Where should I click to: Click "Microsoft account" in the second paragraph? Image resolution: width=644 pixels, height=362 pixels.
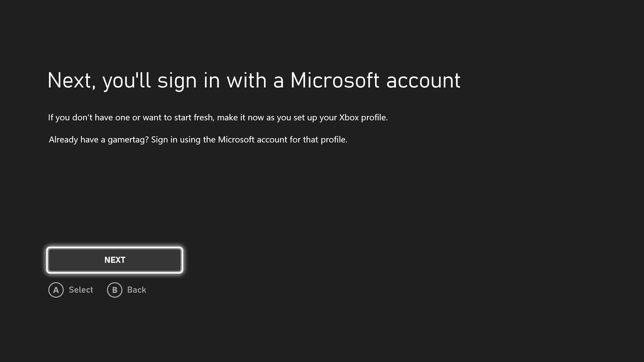tap(253, 140)
